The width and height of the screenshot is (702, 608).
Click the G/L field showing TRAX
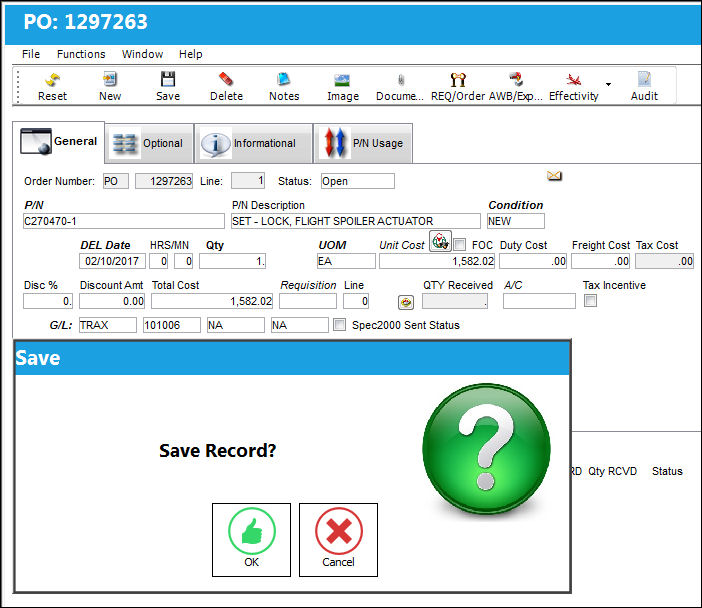107,325
